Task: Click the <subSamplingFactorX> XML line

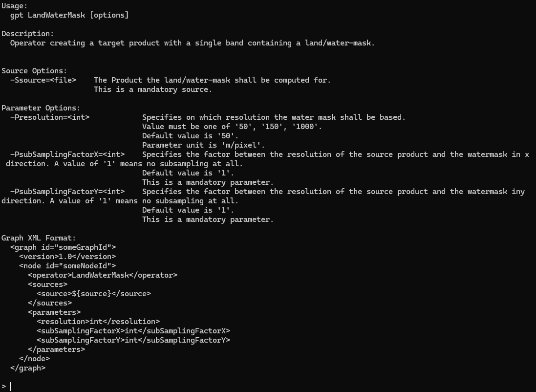Action: (134, 331)
